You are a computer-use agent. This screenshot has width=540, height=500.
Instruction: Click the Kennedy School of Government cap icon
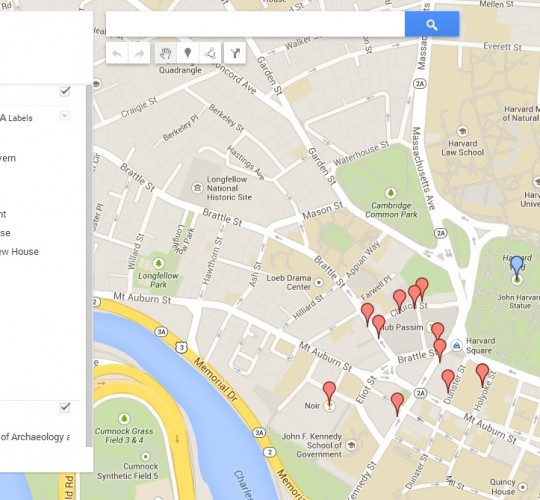tap(351, 445)
